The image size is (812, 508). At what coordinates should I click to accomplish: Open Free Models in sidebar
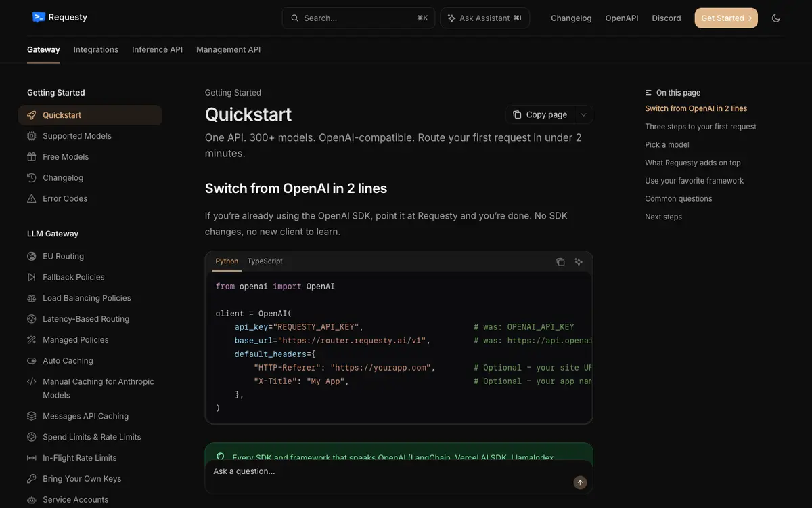point(90,157)
